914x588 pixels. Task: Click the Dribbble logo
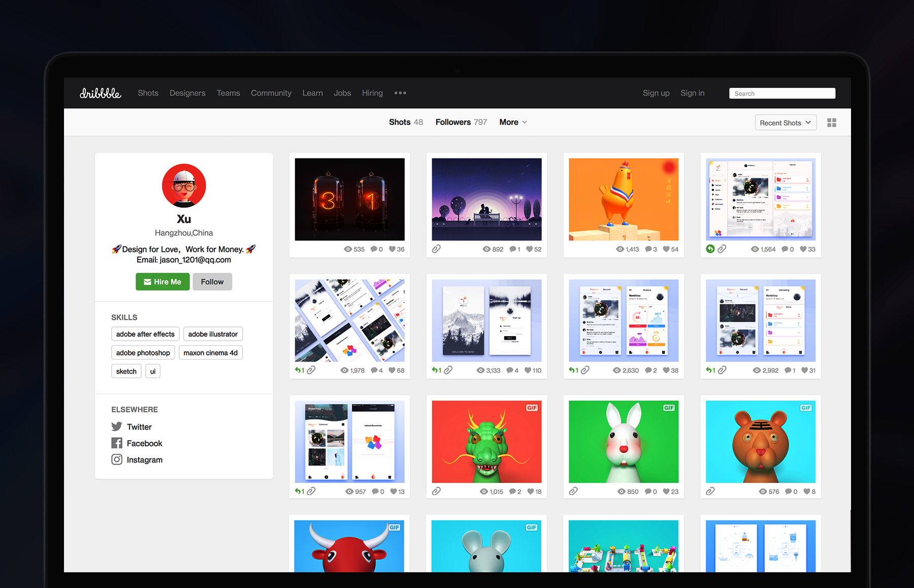(101, 93)
